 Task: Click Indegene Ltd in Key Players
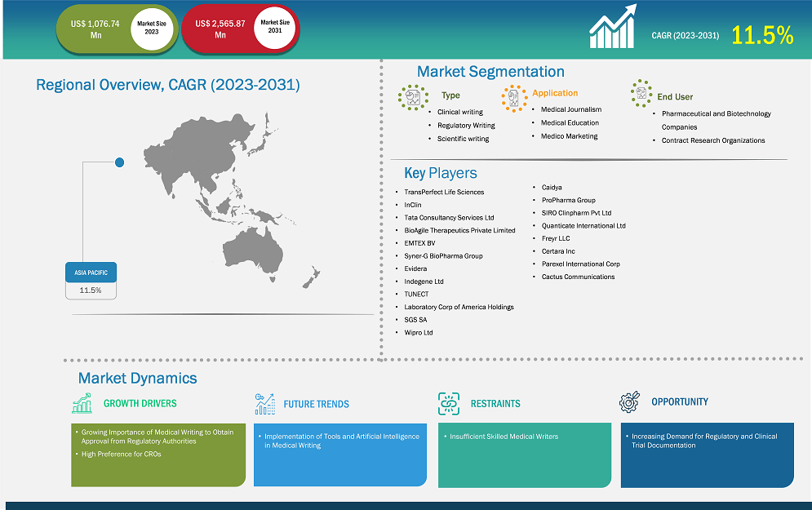tap(424, 282)
